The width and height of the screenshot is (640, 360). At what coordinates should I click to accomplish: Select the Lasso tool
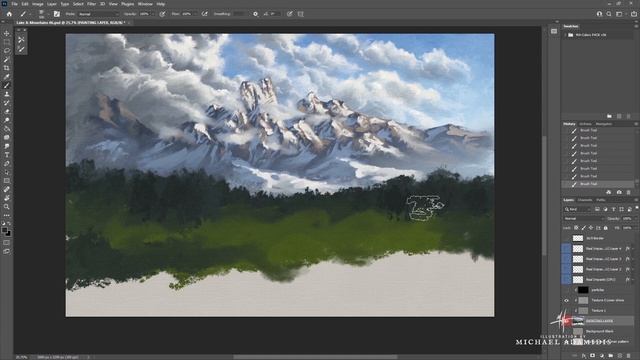(x=7, y=51)
